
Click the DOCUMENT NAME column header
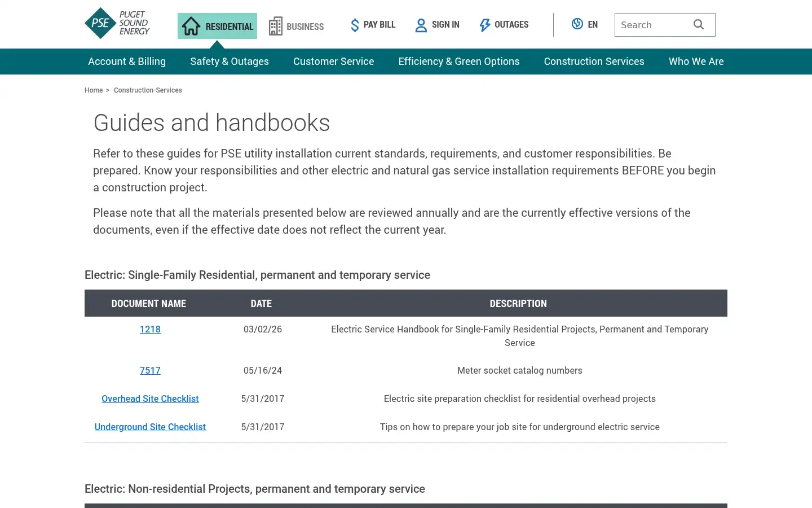pos(149,304)
